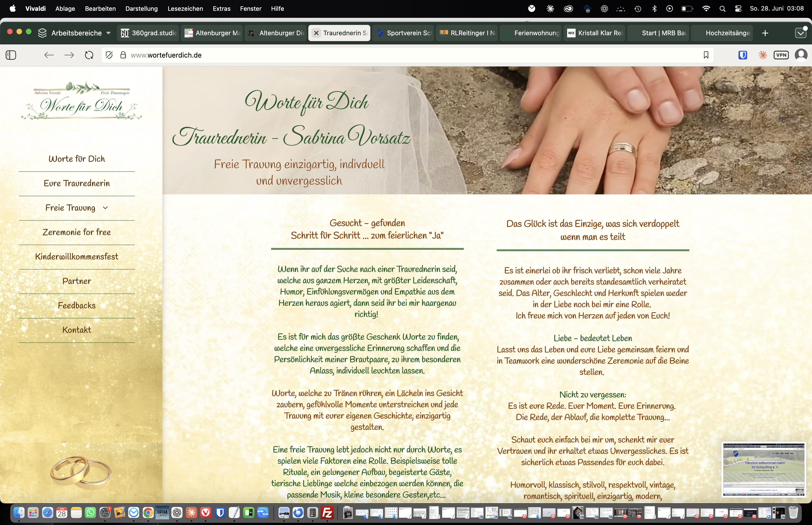Open the Kontakt page

77,330
